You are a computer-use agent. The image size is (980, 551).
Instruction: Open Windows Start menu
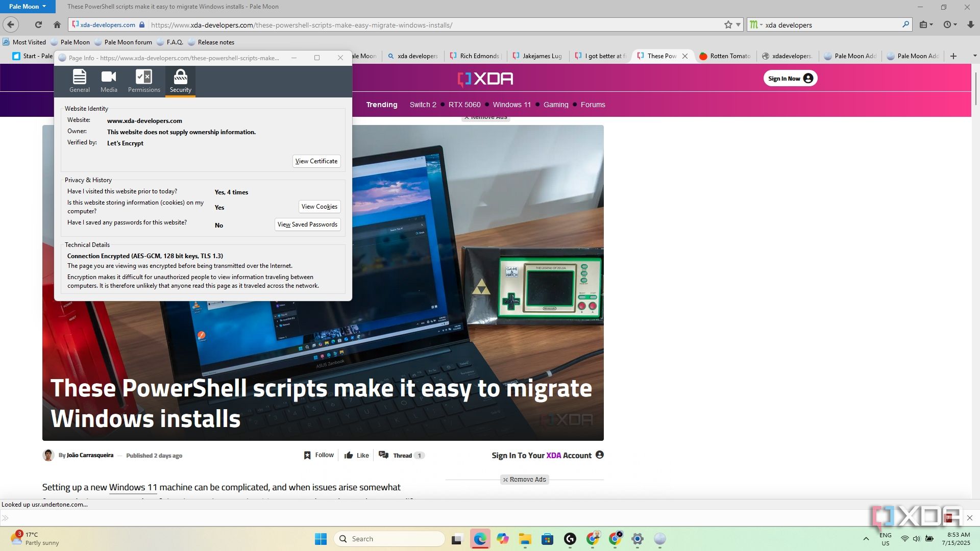[x=321, y=539]
